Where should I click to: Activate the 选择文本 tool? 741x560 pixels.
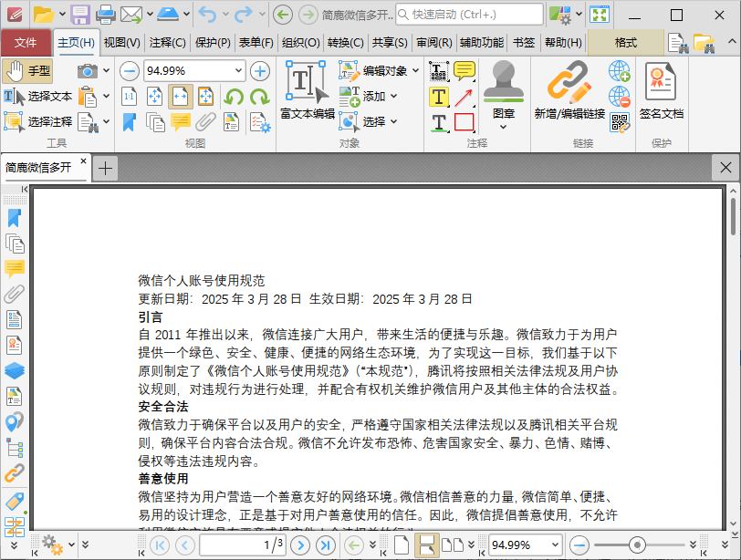coord(43,95)
